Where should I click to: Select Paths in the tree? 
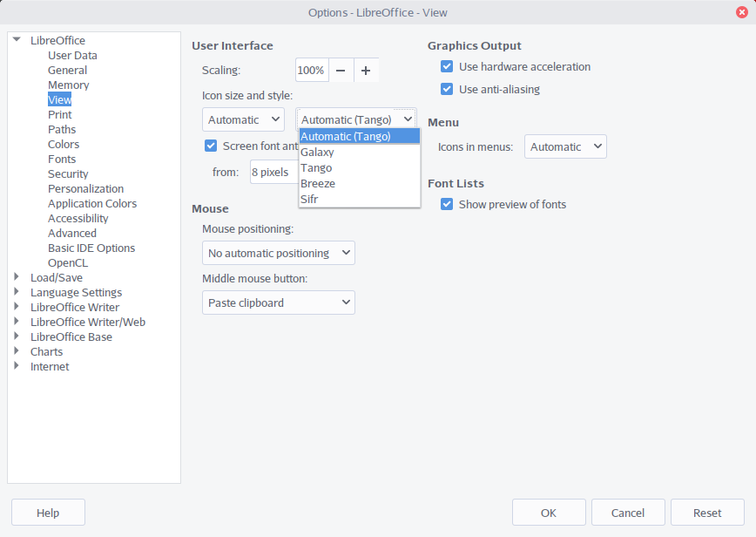(x=62, y=130)
